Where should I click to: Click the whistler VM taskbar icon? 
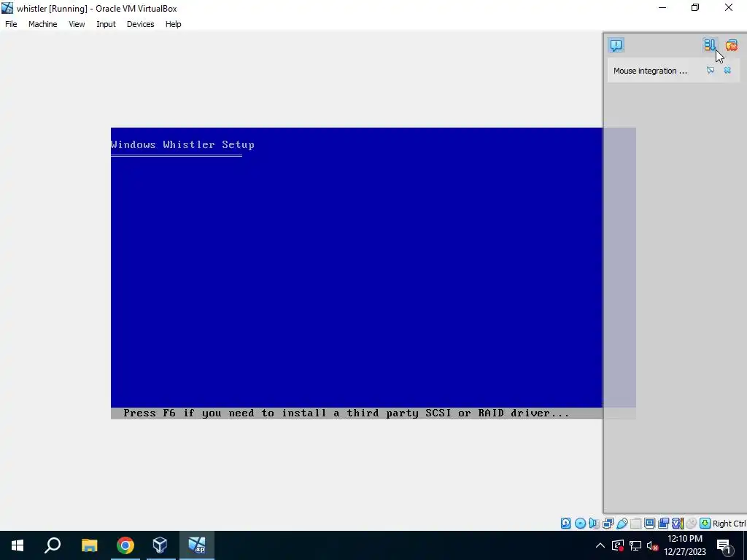[x=197, y=545]
